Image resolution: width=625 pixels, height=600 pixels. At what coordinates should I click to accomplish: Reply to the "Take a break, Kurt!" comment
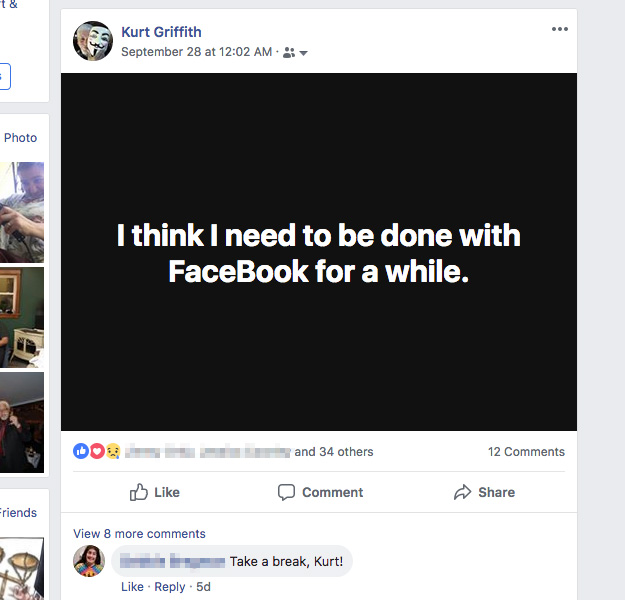[x=170, y=587]
